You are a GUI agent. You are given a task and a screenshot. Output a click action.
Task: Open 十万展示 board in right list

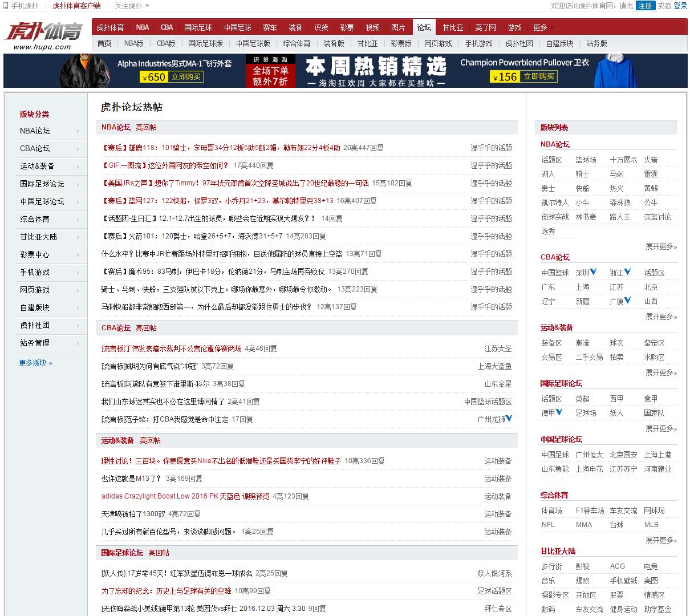(623, 160)
